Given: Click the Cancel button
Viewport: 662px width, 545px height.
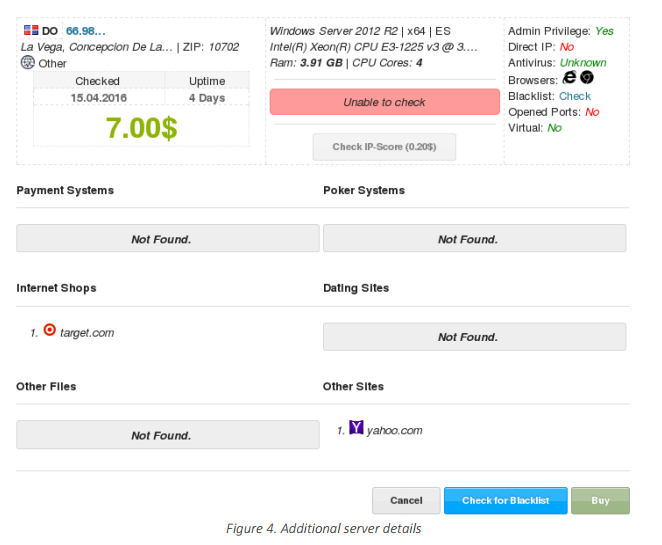Looking at the screenshot, I should (x=406, y=501).
